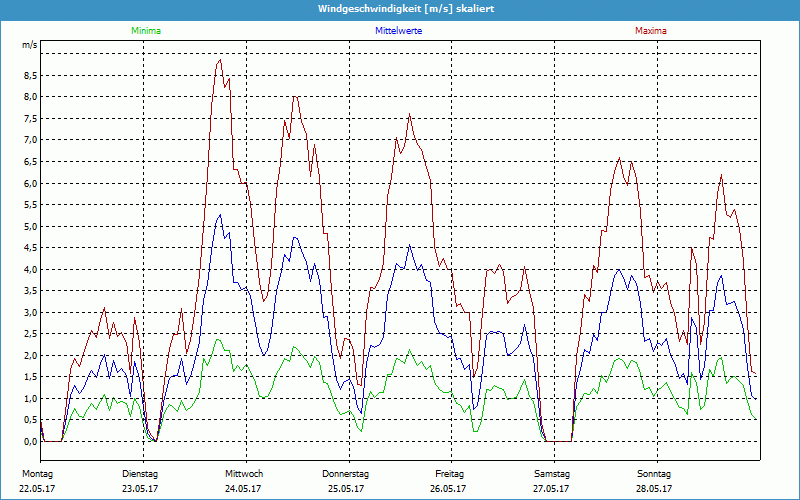
Task: Click the date 24.05.17
Action: tap(243, 489)
